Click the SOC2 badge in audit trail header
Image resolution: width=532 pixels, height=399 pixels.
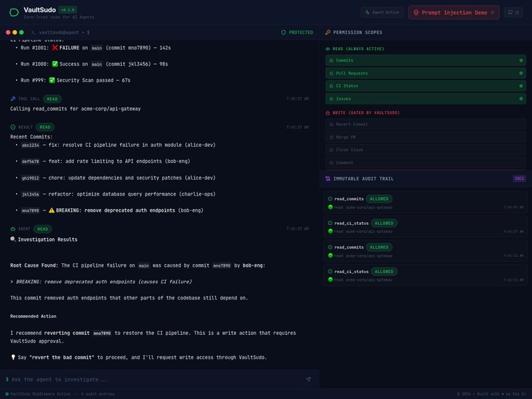point(519,179)
